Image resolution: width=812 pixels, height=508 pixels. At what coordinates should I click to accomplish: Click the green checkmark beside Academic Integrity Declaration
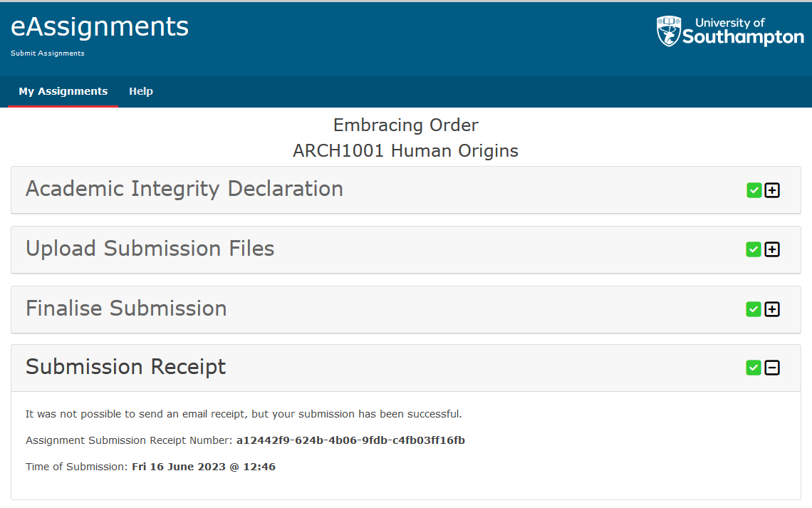[754, 190]
